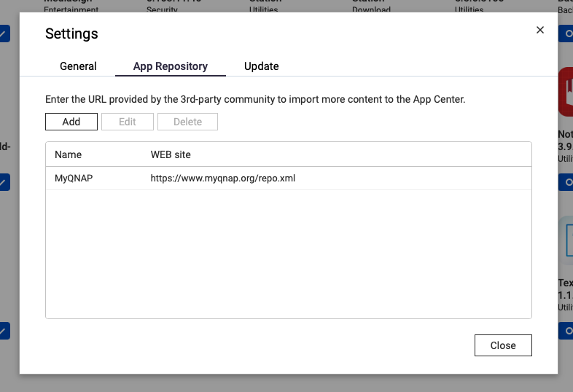Click the blue button above the red app icon

[565, 34]
